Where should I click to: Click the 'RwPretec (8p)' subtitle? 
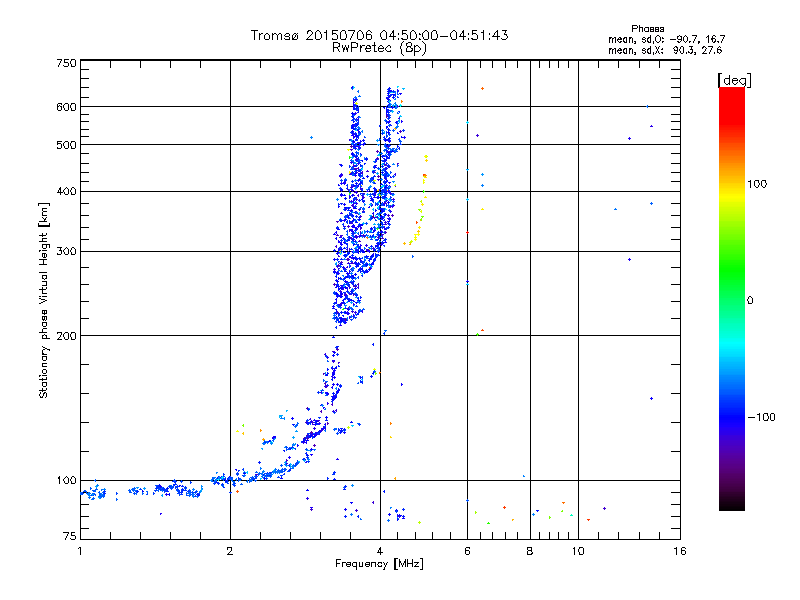click(379, 48)
